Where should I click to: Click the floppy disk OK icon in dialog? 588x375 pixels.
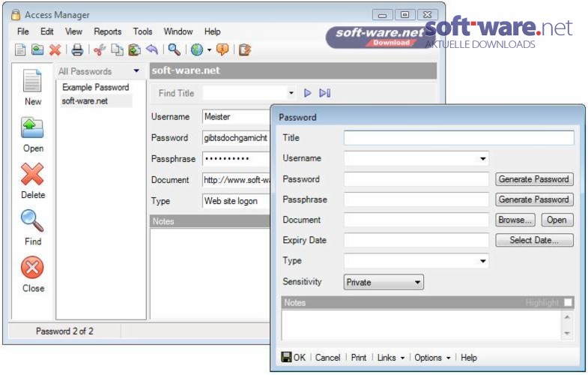(x=286, y=357)
